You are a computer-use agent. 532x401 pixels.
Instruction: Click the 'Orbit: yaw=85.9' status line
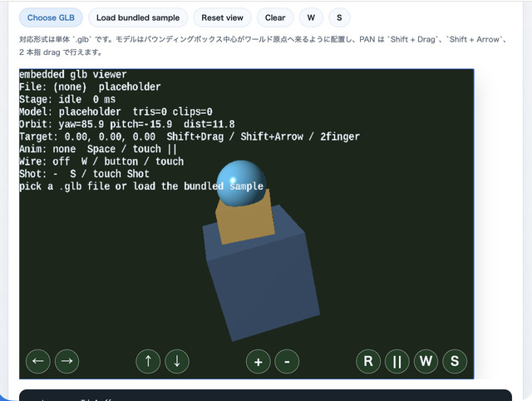click(127, 124)
